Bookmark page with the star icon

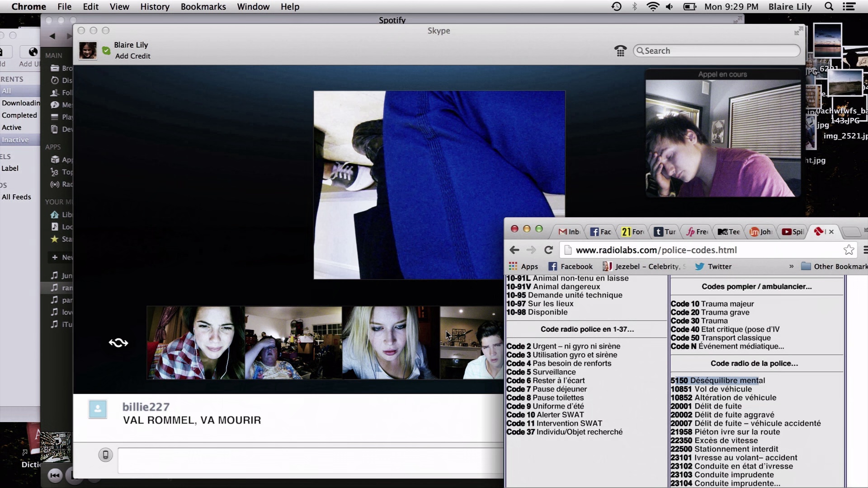849,250
